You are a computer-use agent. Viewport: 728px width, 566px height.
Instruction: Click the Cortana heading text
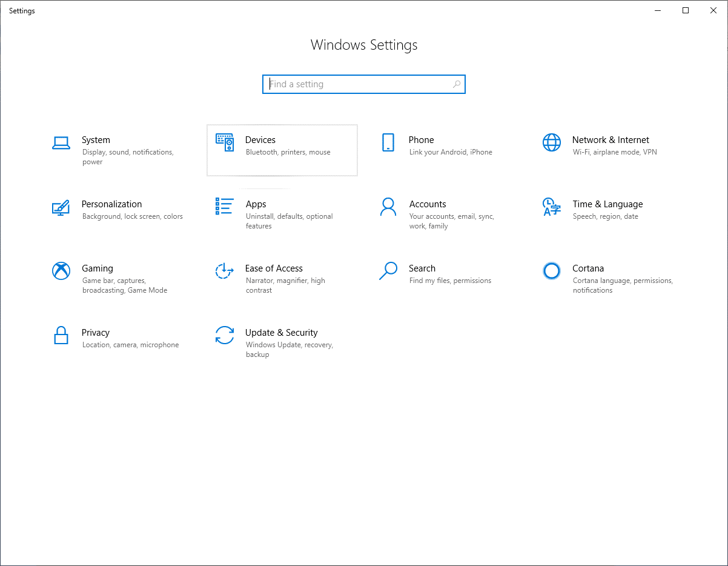588,268
